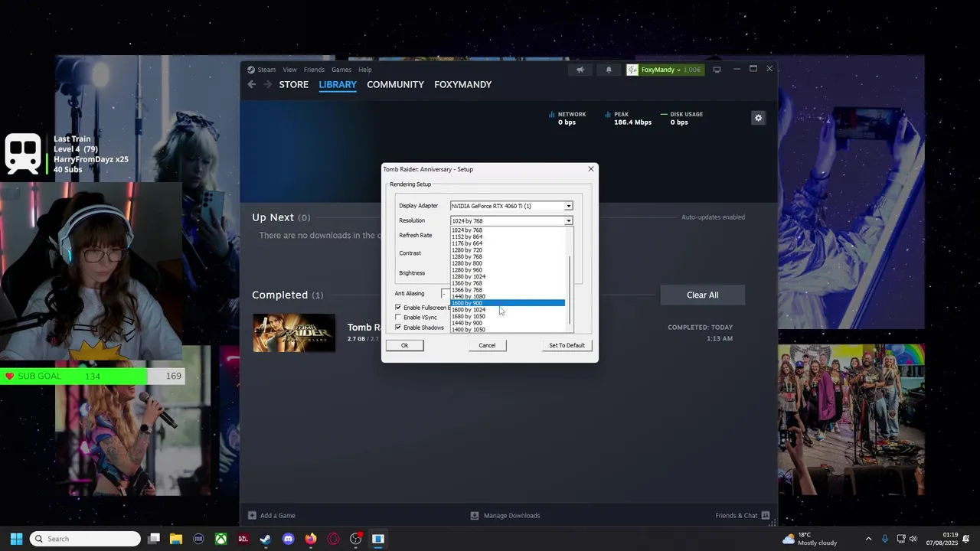This screenshot has width=980, height=551.
Task: Open Task View in the taskbar
Action: click(x=154, y=539)
